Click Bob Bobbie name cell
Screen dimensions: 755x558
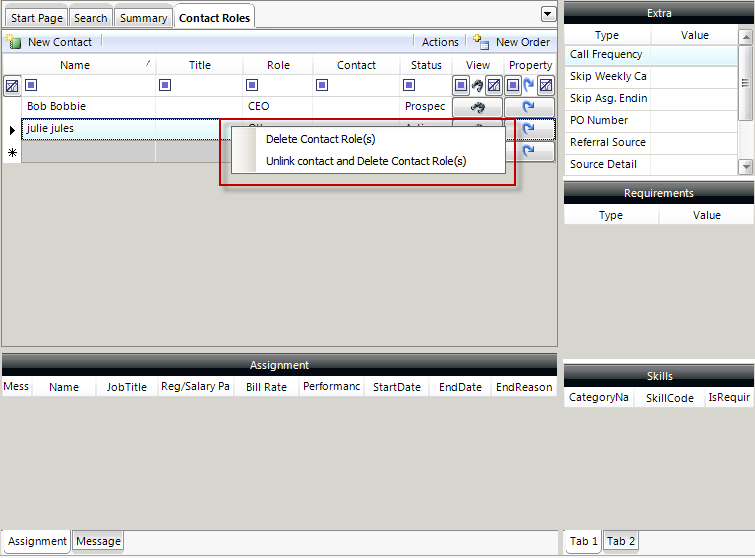coord(89,106)
